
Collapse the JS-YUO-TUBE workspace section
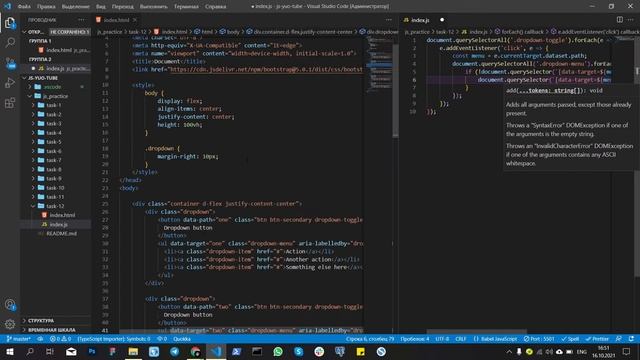[x=56, y=78]
